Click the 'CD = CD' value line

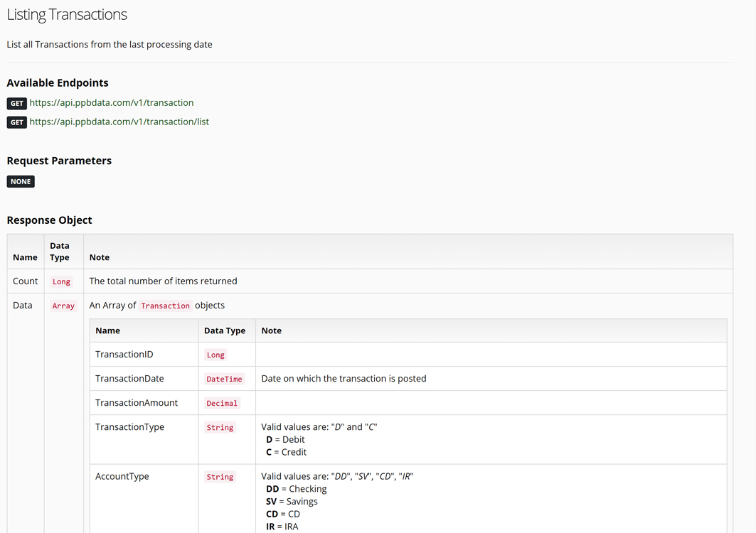pos(283,514)
